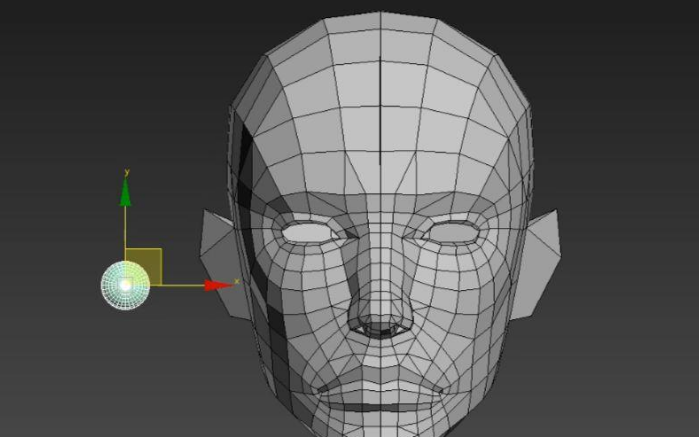Select the head mesh's right ear

pos(536,264)
